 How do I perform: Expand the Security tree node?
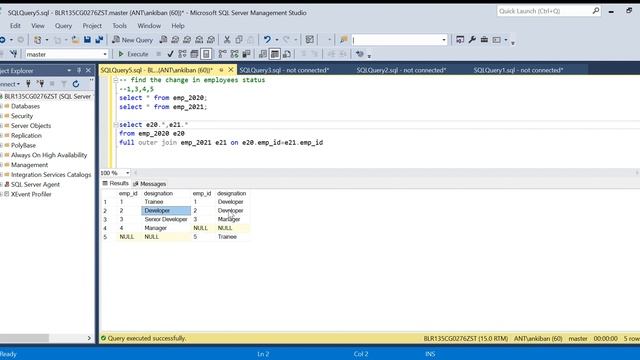point(1,116)
